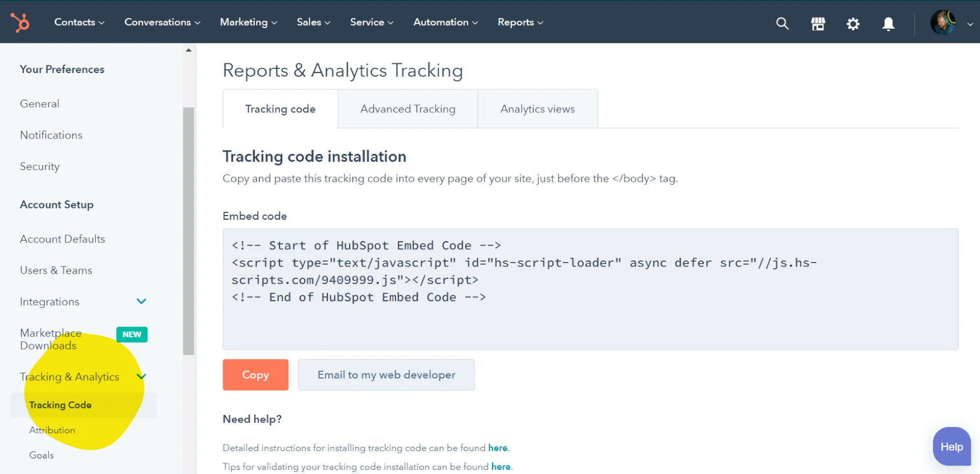Collapse the Tracking & Analytics section
The image size is (980, 474).
(x=141, y=376)
